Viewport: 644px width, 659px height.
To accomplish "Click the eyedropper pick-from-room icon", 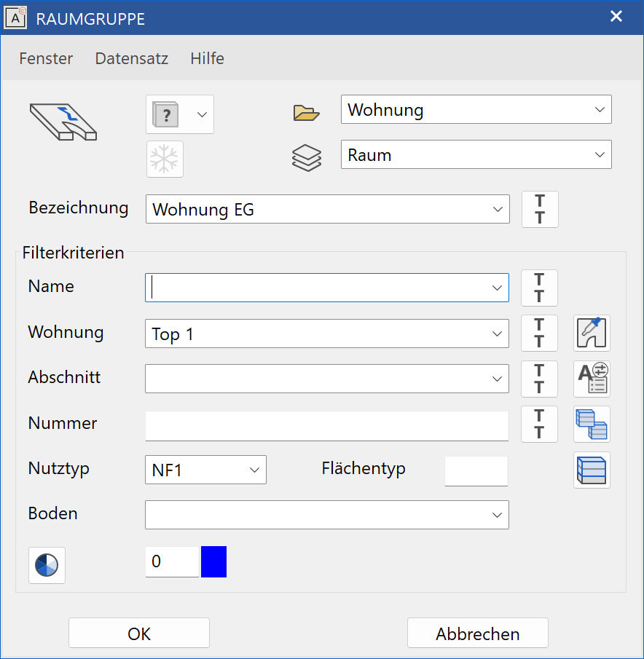I will tap(592, 334).
